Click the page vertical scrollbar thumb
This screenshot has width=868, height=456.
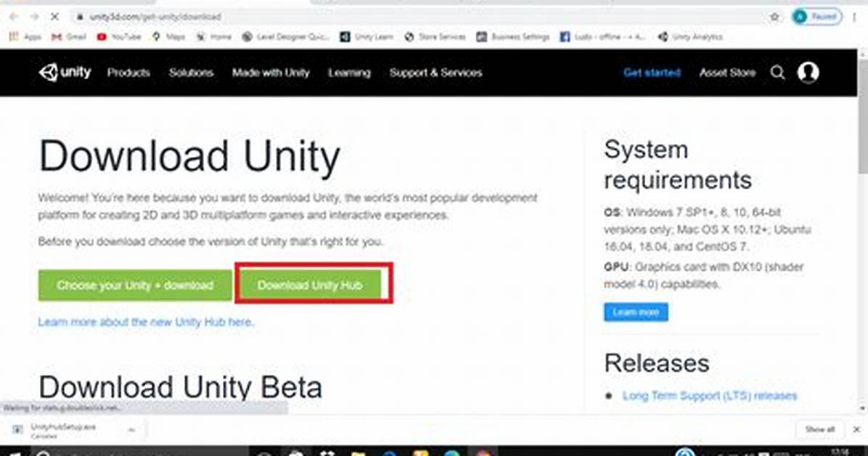pos(862,116)
